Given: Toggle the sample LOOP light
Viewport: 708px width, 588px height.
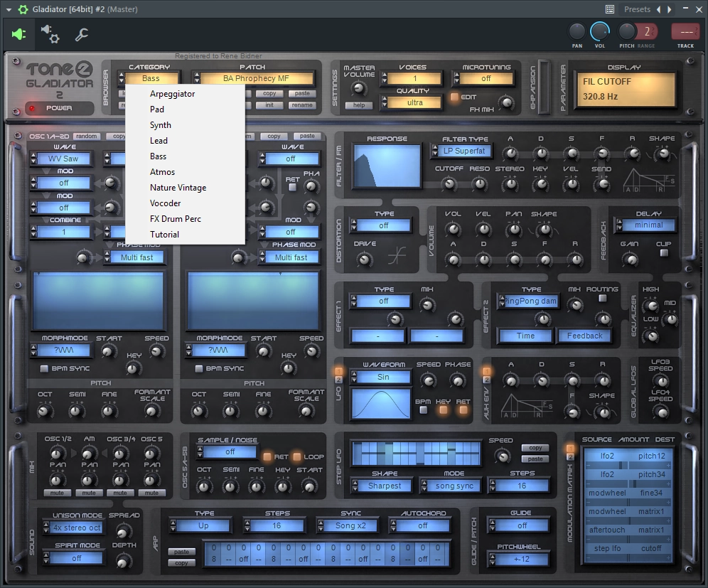Looking at the screenshot, I should [x=296, y=456].
